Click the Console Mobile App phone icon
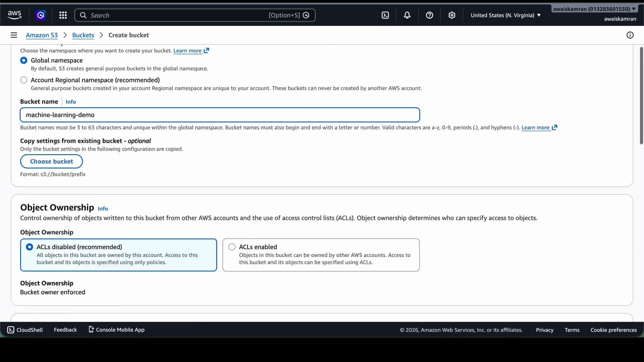Viewport: 644px width, 362px height. pos(91,329)
